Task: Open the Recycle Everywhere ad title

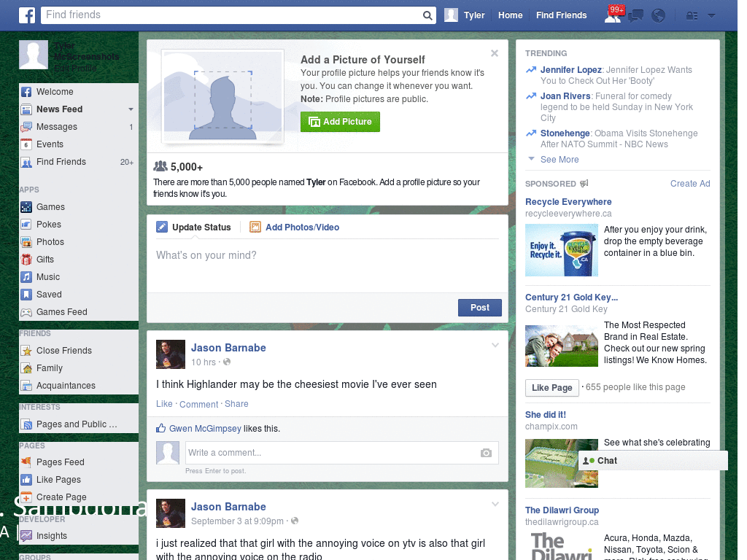Action: click(568, 202)
